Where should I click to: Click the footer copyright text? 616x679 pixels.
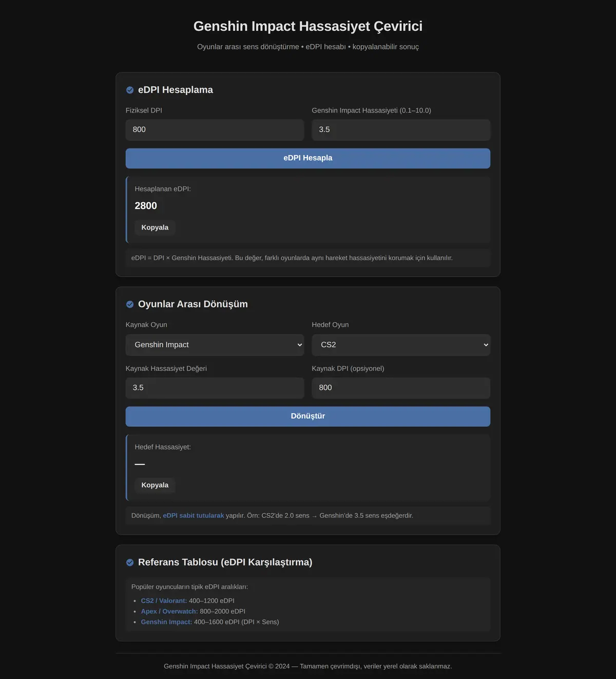click(x=308, y=666)
